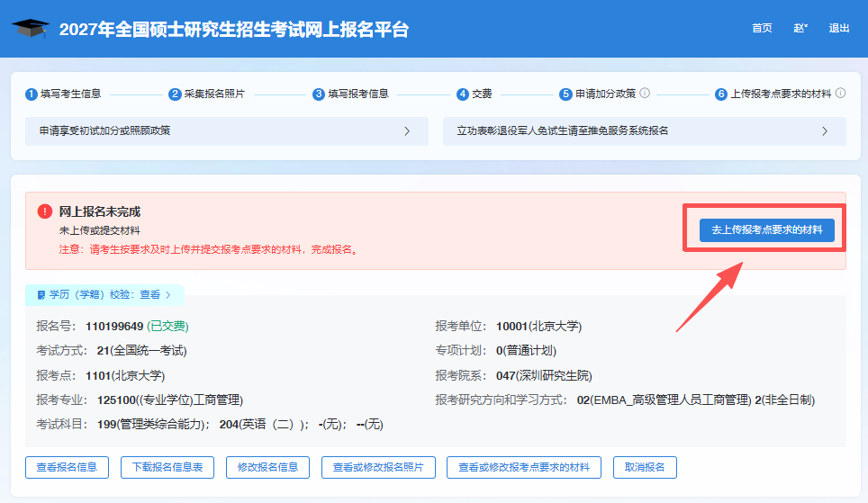This screenshot has width=868, height=503.
Task: Click the 查看或修改报名照片 button
Action: [379, 467]
